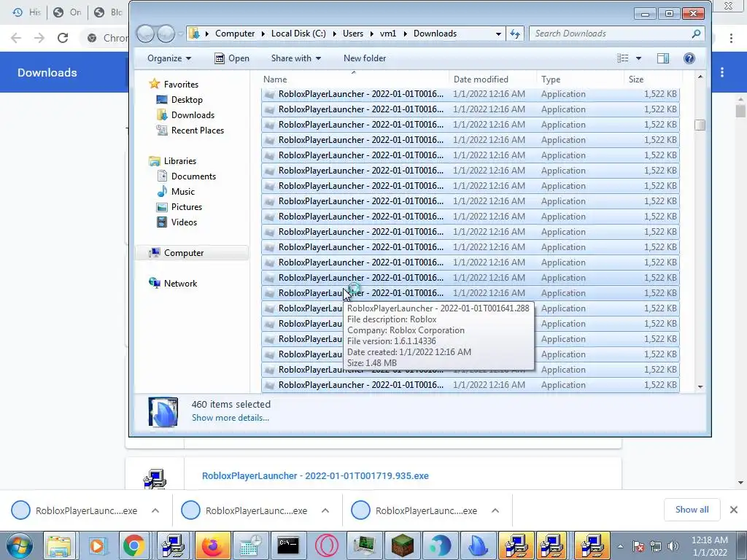Click the Explorer back navigation arrow
747x560 pixels.
[x=146, y=34]
